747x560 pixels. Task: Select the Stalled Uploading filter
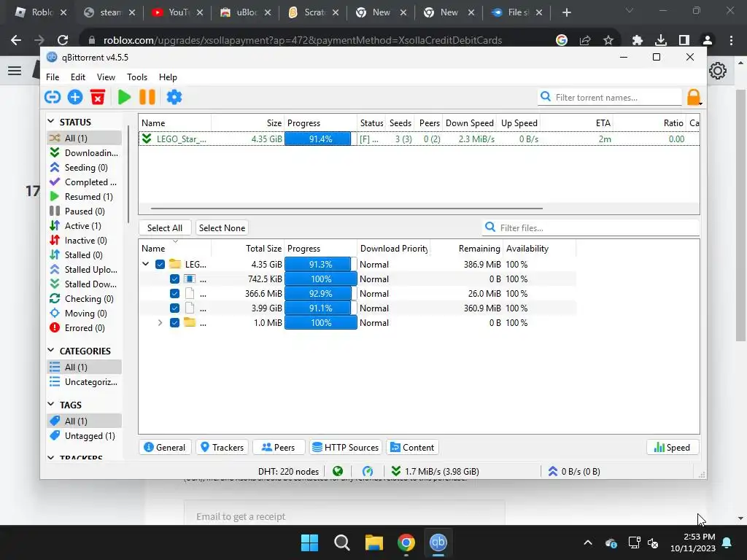(x=84, y=270)
